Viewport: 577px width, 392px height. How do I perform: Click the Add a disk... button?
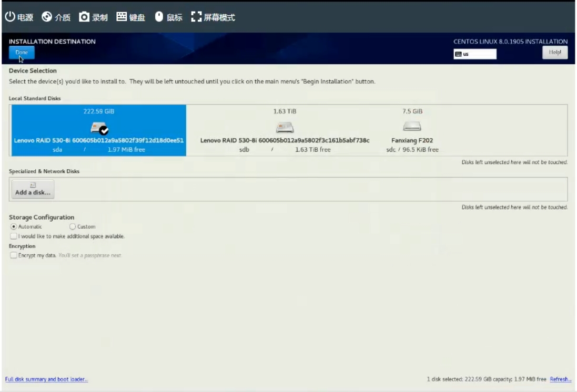(x=33, y=189)
